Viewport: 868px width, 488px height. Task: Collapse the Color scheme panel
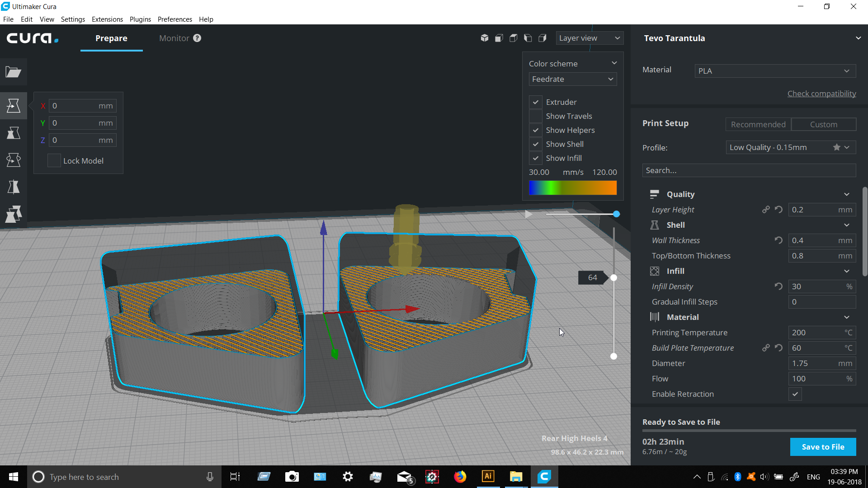point(614,63)
